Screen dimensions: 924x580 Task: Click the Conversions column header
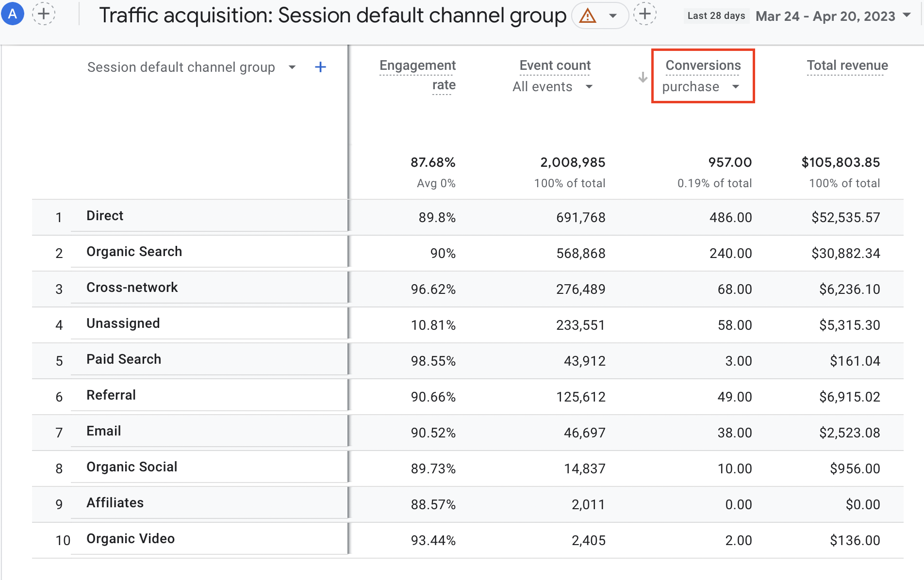(x=703, y=65)
